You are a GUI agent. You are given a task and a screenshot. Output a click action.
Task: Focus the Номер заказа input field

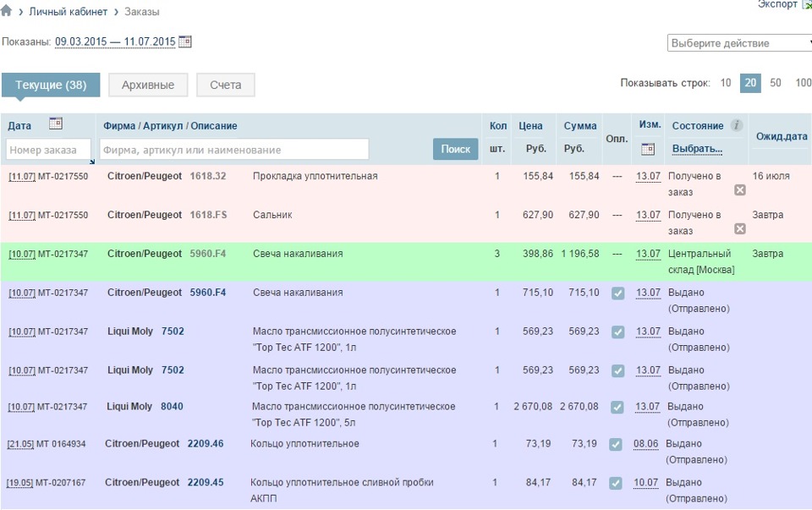pyautogui.click(x=48, y=150)
